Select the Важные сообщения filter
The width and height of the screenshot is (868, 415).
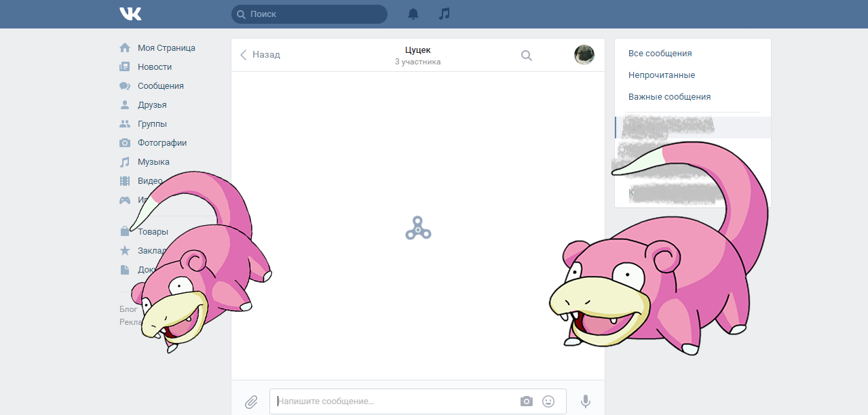pyautogui.click(x=669, y=97)
